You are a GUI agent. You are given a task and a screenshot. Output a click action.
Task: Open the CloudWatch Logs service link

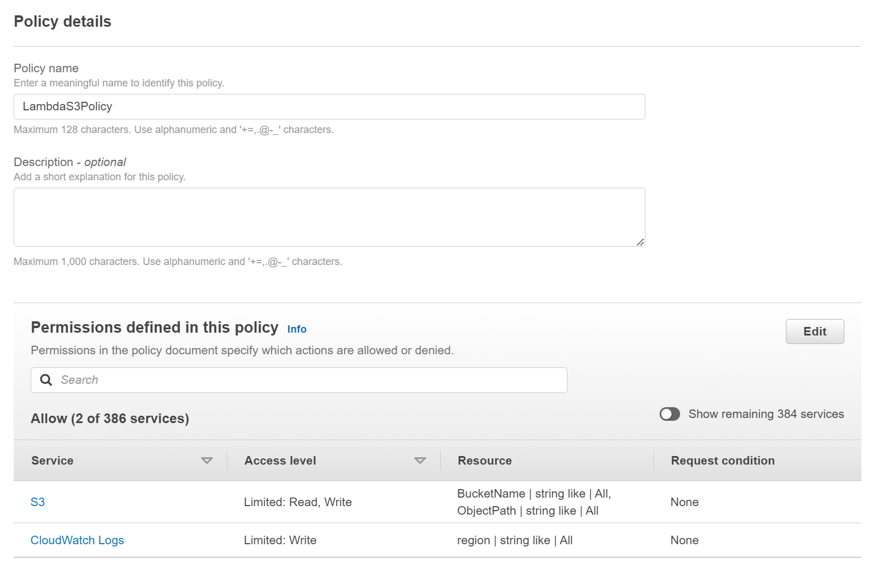pos(77,540)
